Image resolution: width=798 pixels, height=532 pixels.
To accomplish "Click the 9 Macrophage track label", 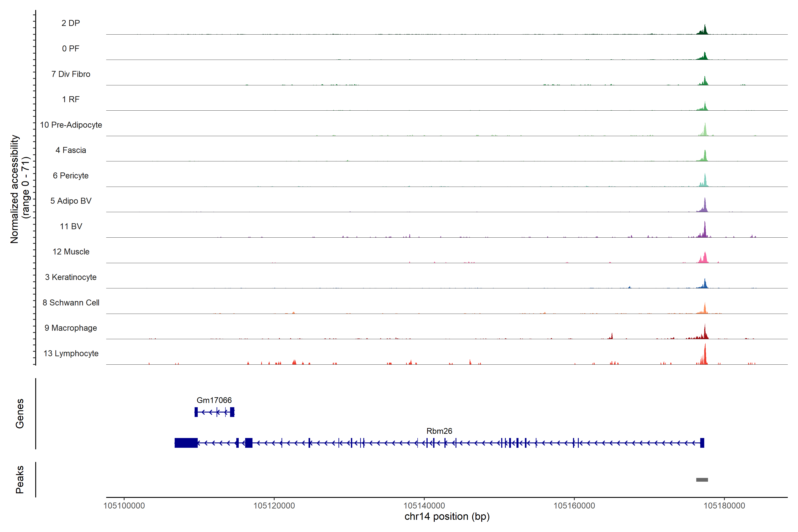I will click(x=70, y=328).
